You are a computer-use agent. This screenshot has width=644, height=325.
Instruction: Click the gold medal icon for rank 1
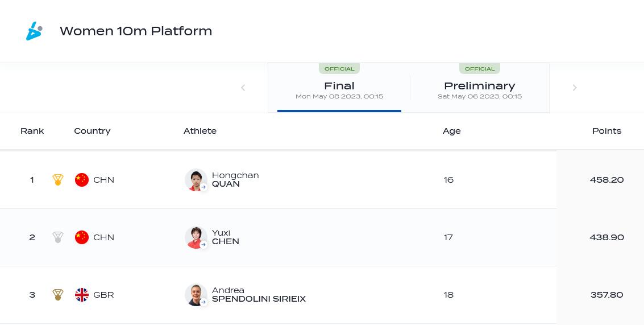pyautogui.click(x=58, y=180)
